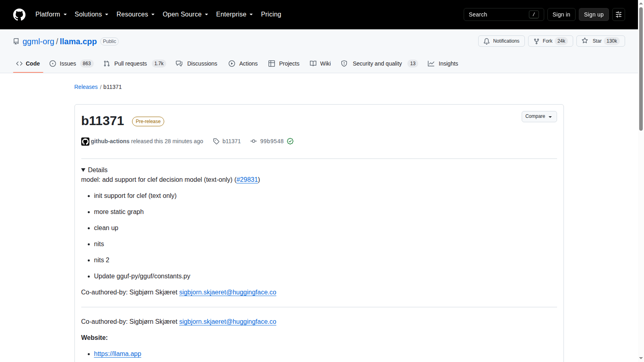This screenshot has width=644, height=362.
Task: Expand the Enterprise menu
Action: coord(235,14)
